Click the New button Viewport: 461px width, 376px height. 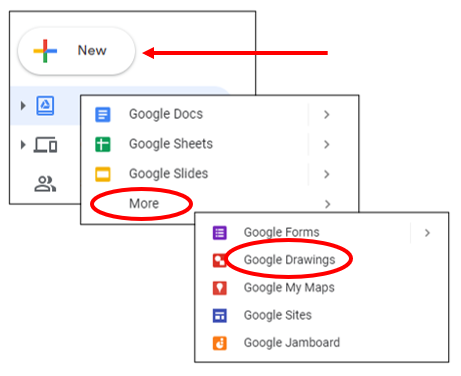77,51
